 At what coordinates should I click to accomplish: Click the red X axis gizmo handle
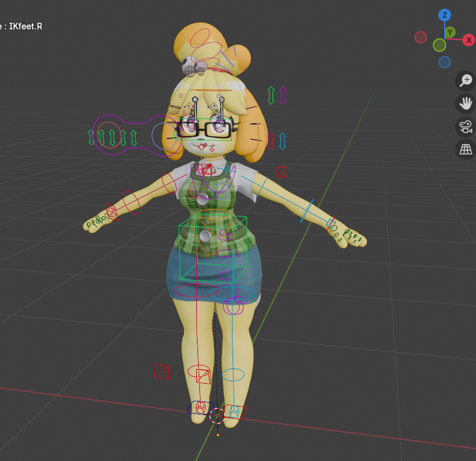pos(469,40)
